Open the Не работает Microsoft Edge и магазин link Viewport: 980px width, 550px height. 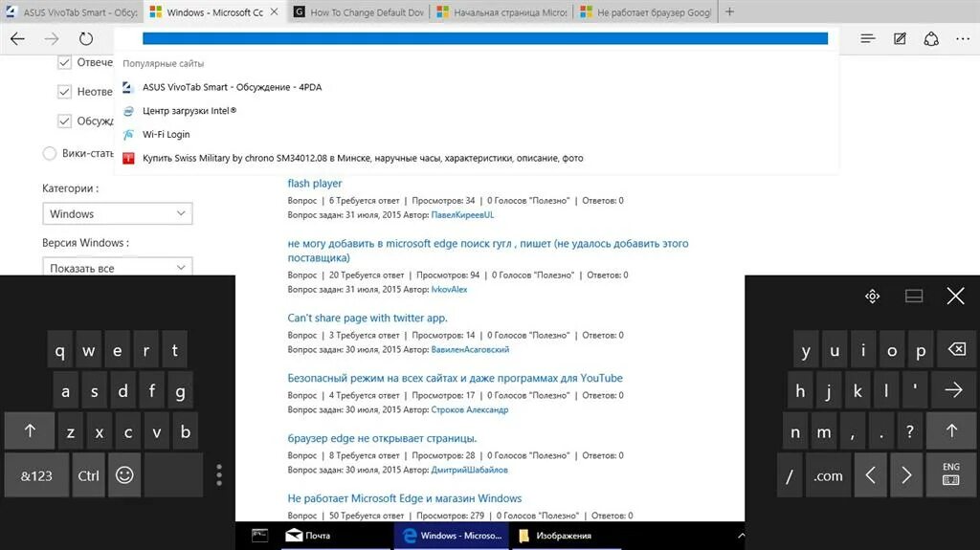point(405,498)
